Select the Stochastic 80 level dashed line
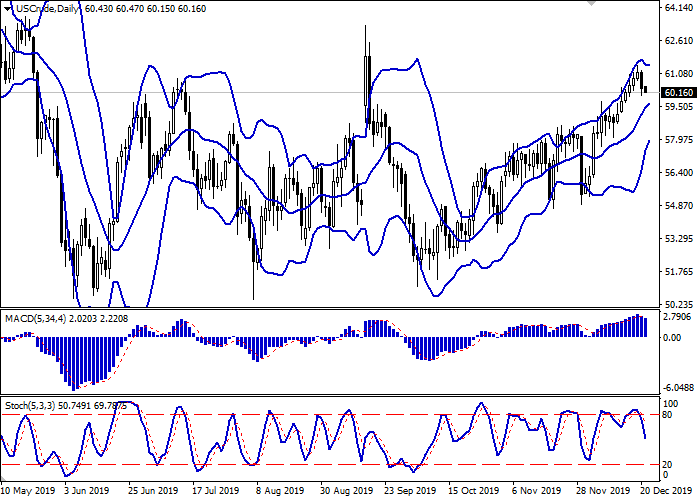The image size is (700, 500). click(300, 413)
